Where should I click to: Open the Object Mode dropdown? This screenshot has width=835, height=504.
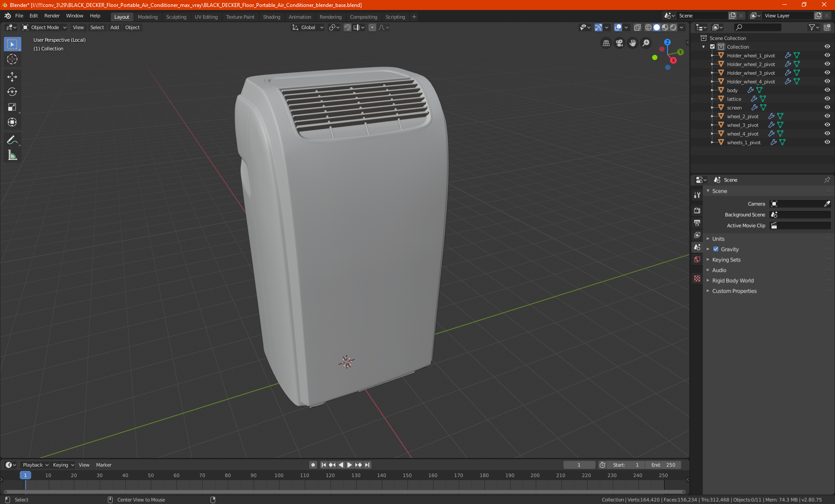pos(44,27)
